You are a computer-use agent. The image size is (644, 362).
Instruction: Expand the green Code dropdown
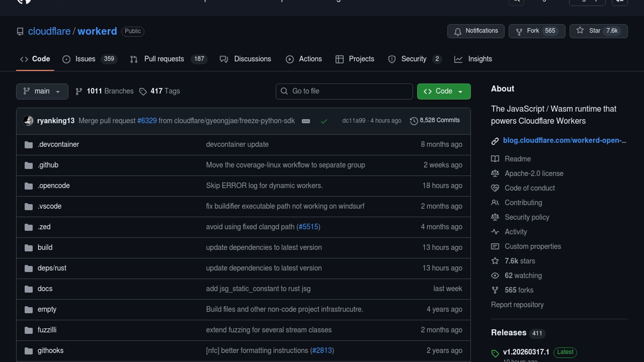tap(443, 91)
